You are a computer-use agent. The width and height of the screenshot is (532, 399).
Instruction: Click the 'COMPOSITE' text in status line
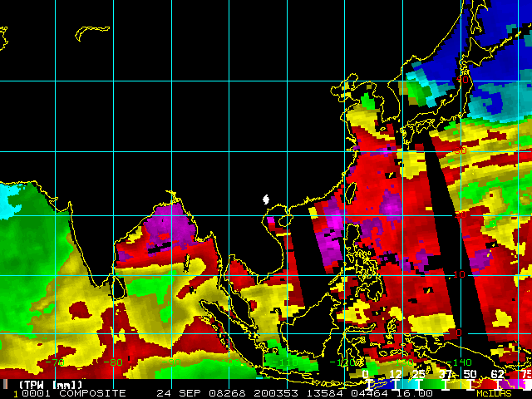[x=92, y=393]
